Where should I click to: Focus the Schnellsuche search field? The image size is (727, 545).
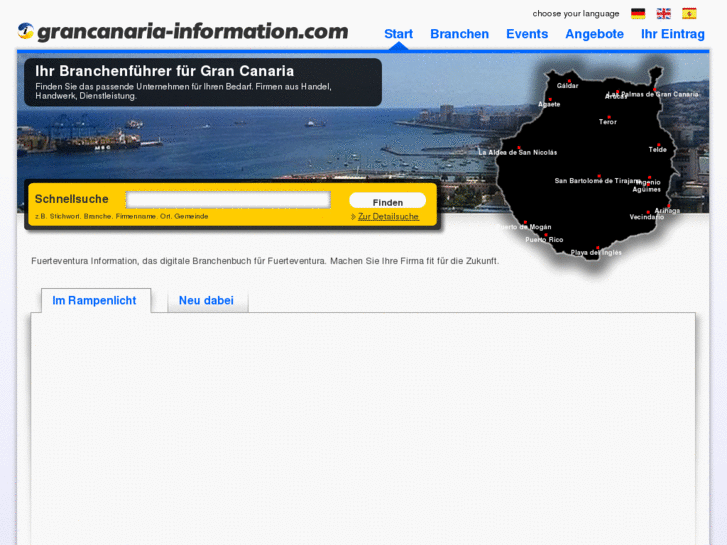pos(228,200)
